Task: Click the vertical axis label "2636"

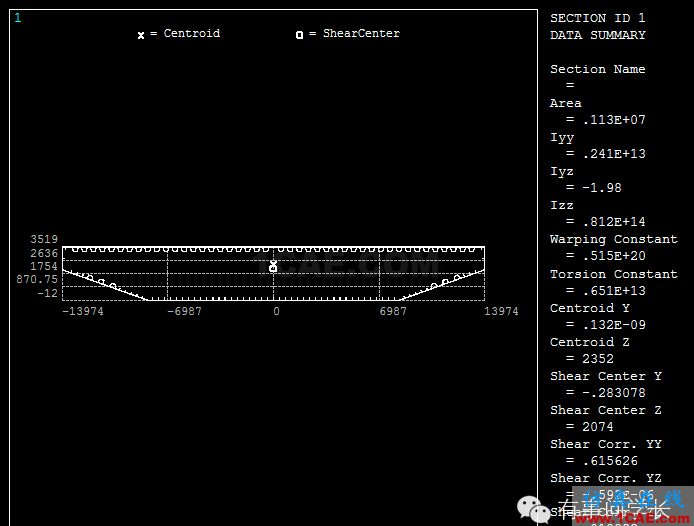Action: click(44, 253)
